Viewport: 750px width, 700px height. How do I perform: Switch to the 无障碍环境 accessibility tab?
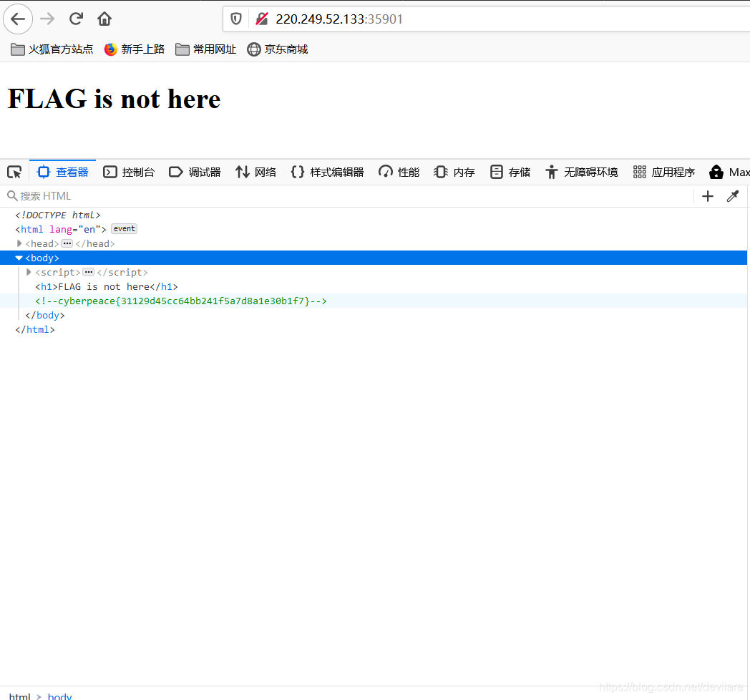click(x=581, y=172)
